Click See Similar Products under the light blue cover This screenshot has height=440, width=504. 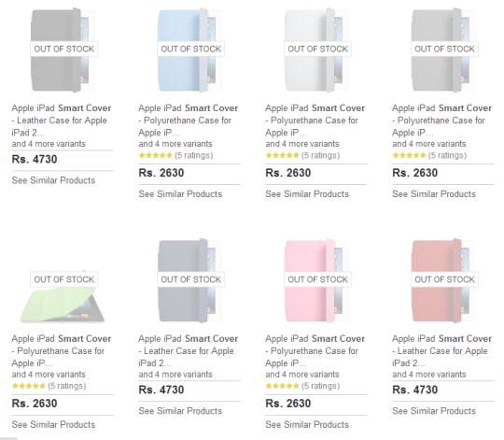[180, 194]
